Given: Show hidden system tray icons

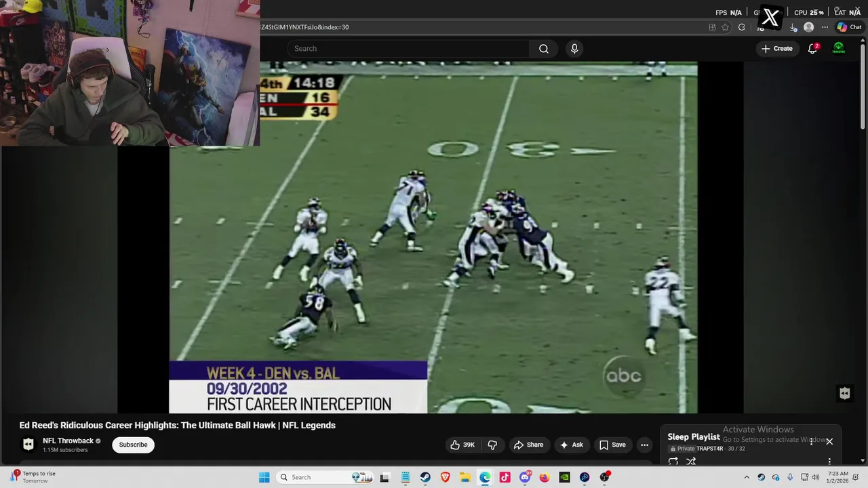Looking at the screenshot, I should tap(747, 477).
